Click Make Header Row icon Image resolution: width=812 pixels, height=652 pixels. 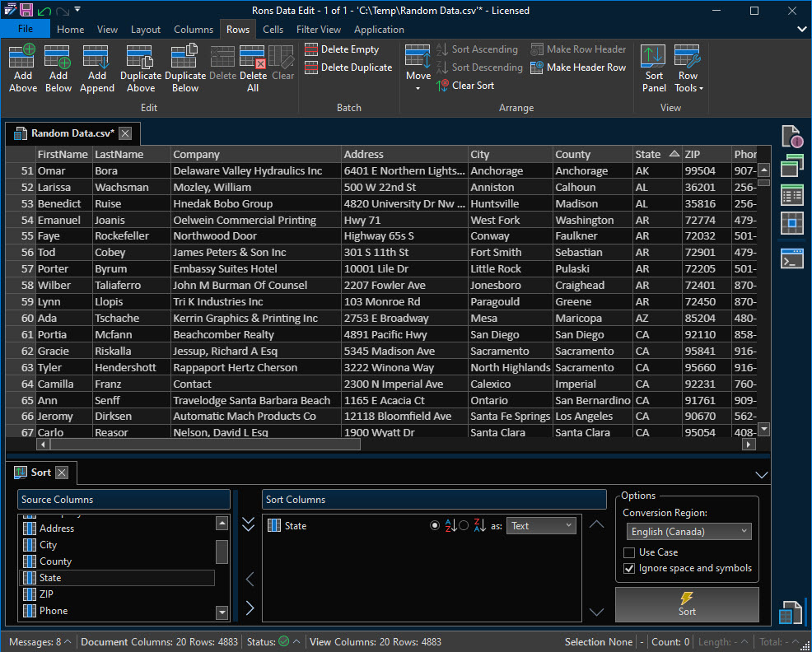coord(538,68)
